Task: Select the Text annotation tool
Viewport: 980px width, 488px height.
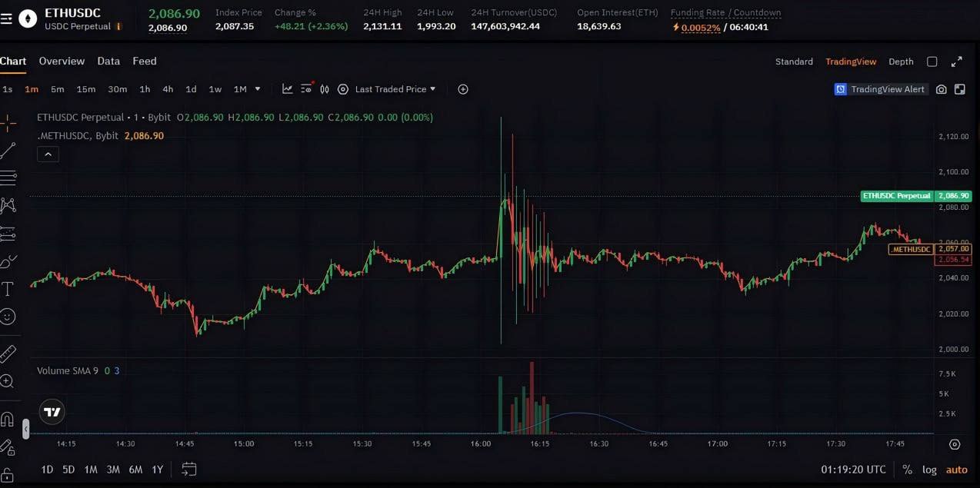Action: [x=8, y=289]
